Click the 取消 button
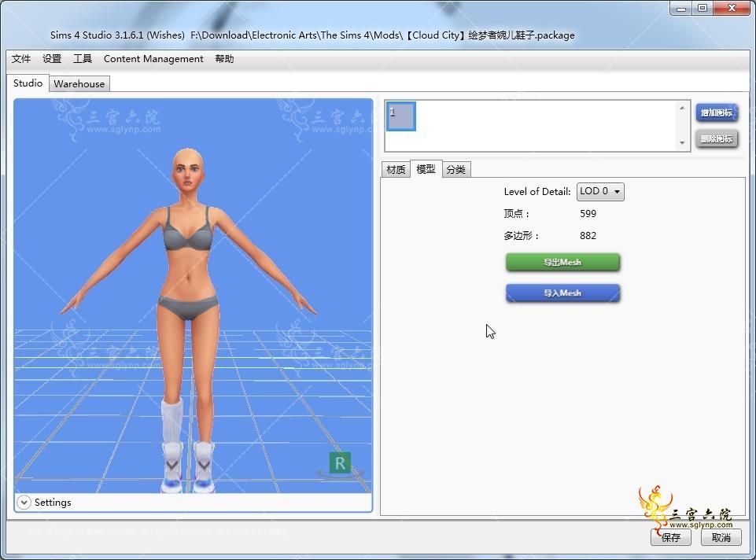756x560 pixels. [x=721, y=537]
